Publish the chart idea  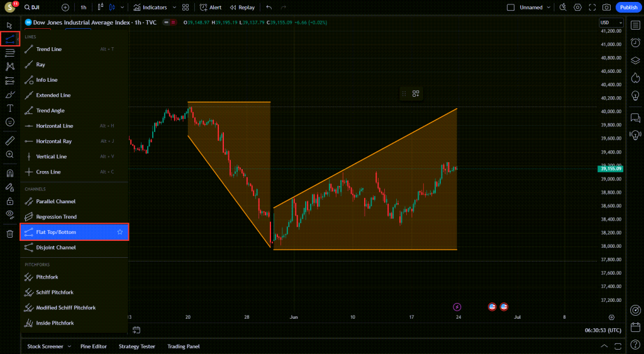point(628,8)
